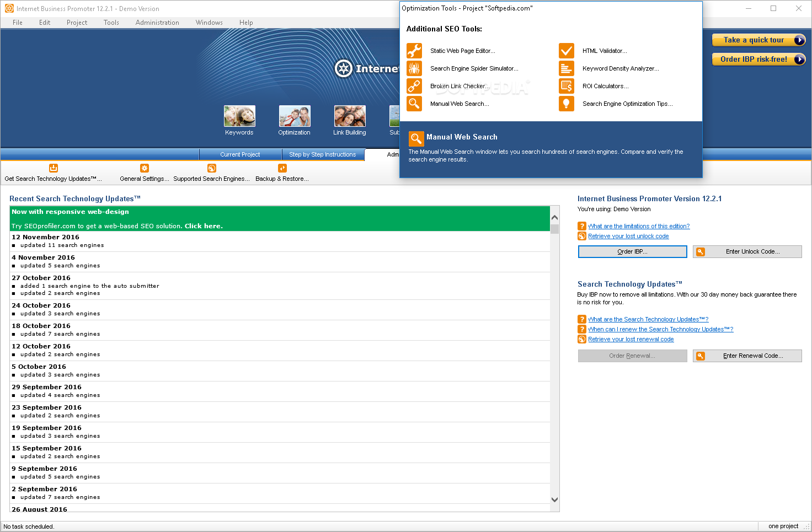The height and width of the screenshot is (532, 812).
Task: Open the Static Web Page Editor wrench icon
Action: 414,51
